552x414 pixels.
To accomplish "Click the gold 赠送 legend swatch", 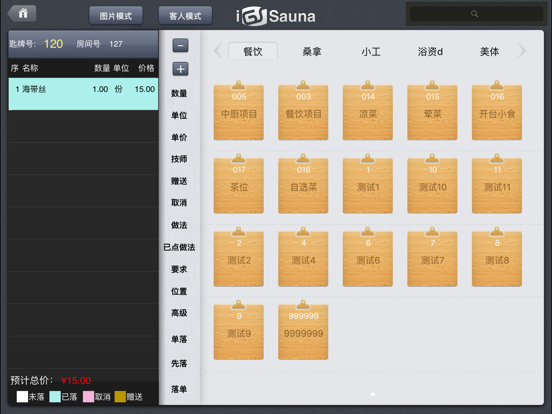I will tap(120, 397).
